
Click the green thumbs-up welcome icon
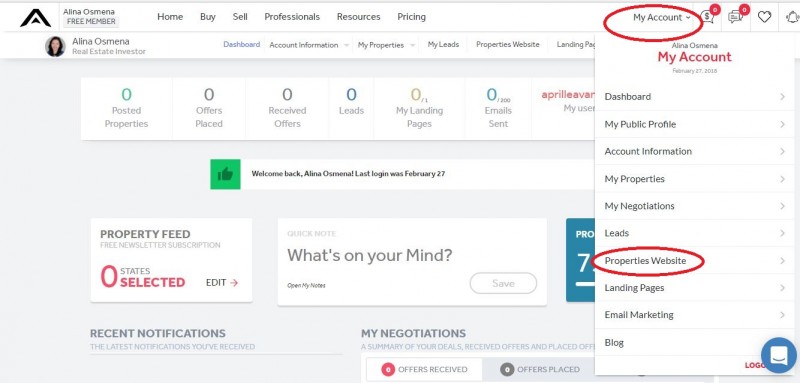[x=225, y=174]
